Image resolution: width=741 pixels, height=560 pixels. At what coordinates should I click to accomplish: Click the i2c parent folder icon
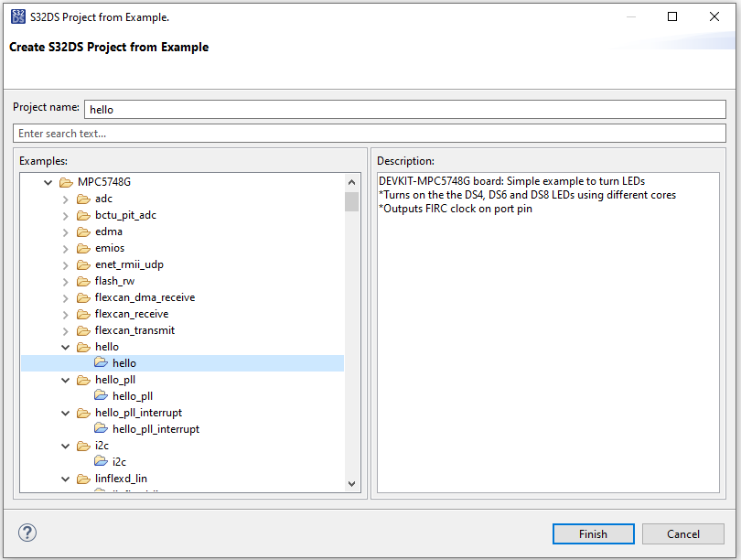point(83,447)
